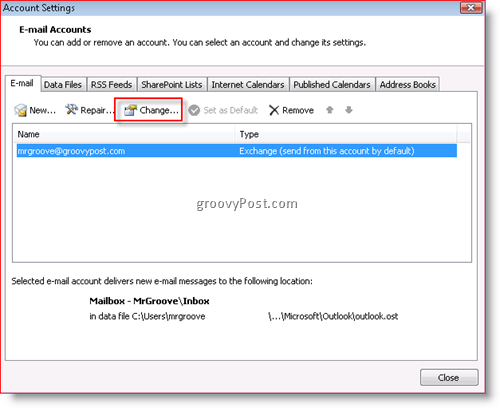The height and width of the screenshot is (408, 500).
Task: Sort accounts by the Type column header
Action: point(346,134)
